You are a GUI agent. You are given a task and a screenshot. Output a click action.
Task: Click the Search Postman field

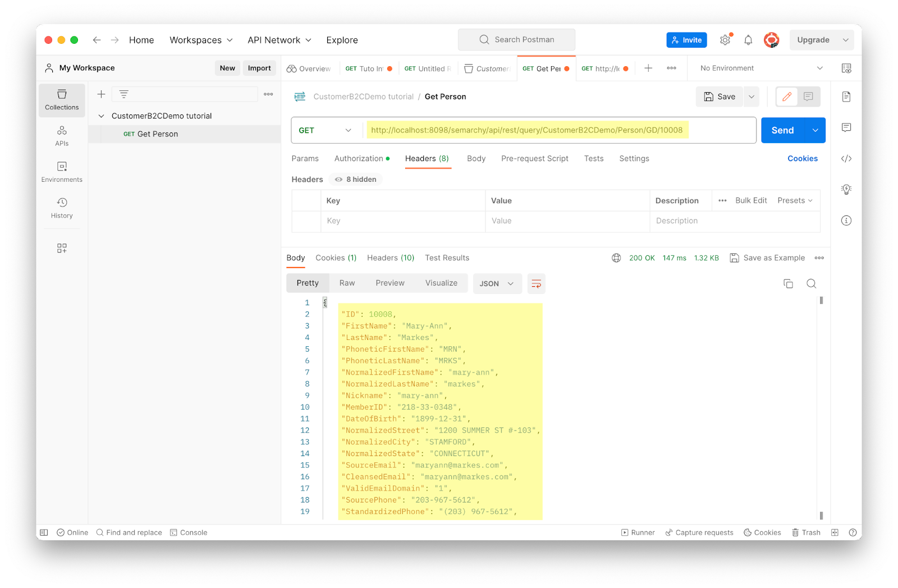tap(516, 40)
